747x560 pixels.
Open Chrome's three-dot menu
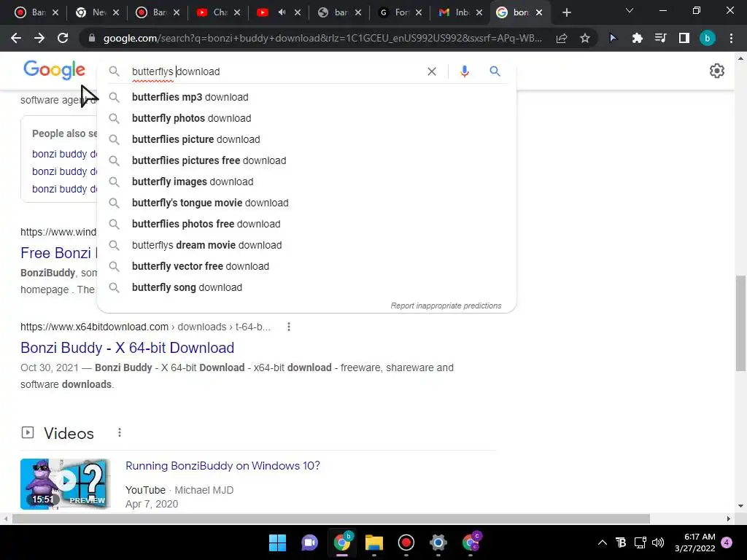pyautogui.click(x=731, y=38)
